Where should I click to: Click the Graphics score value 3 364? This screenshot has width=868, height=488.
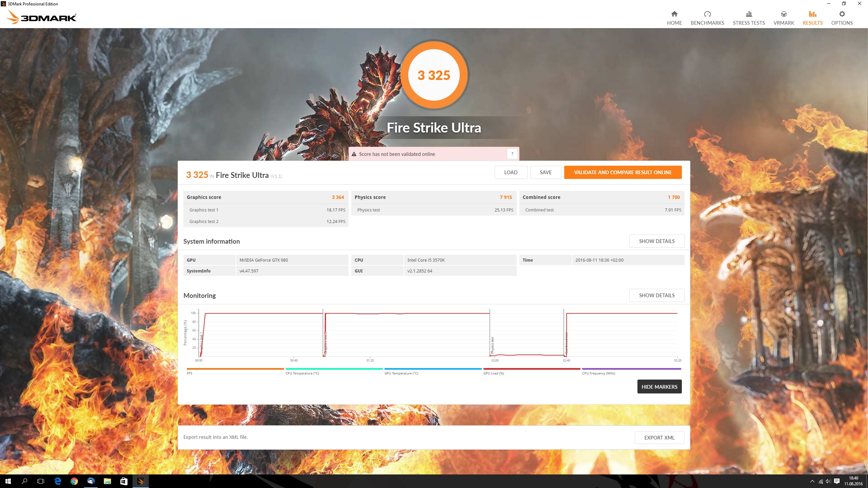pyautogui.click(x=338, y=197)
